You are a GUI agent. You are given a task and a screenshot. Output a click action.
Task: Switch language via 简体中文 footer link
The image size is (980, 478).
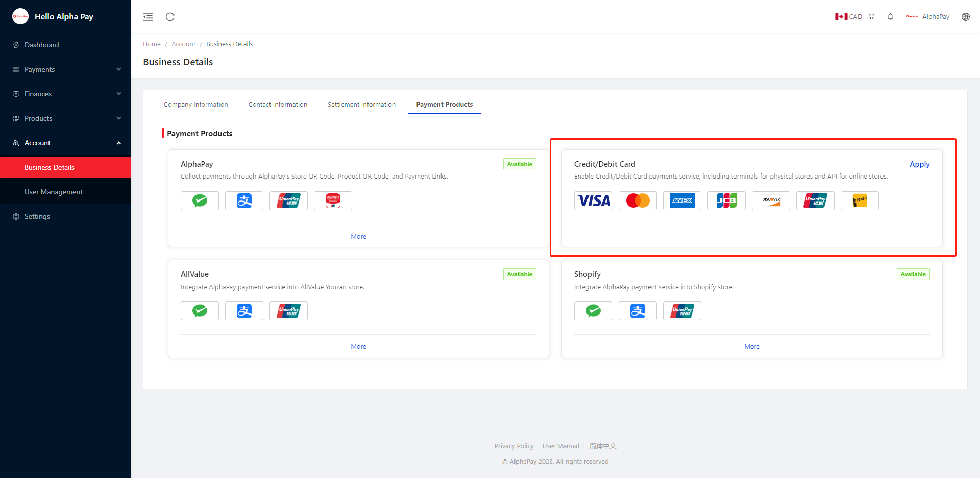coord(603,446)
